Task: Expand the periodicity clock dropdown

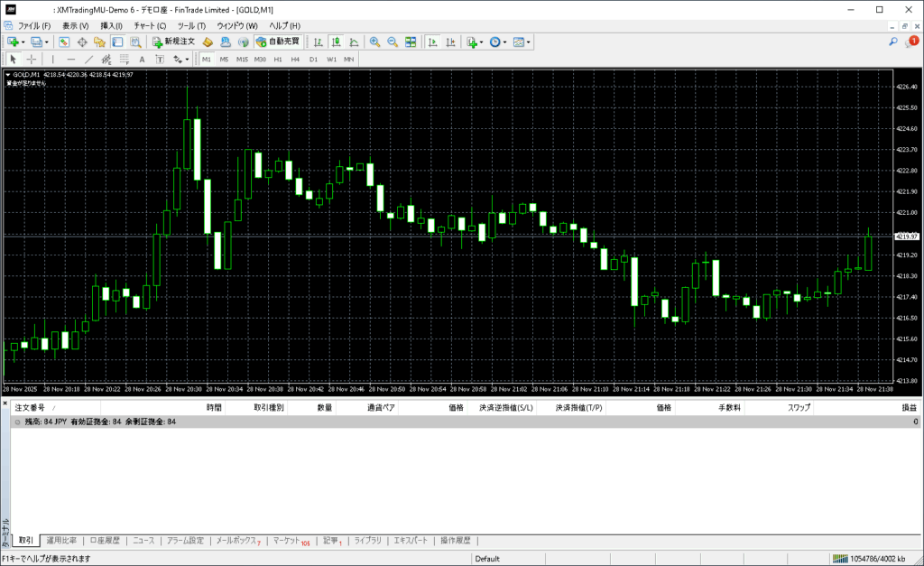Action: pyautogui.click(x=505, y=42)
